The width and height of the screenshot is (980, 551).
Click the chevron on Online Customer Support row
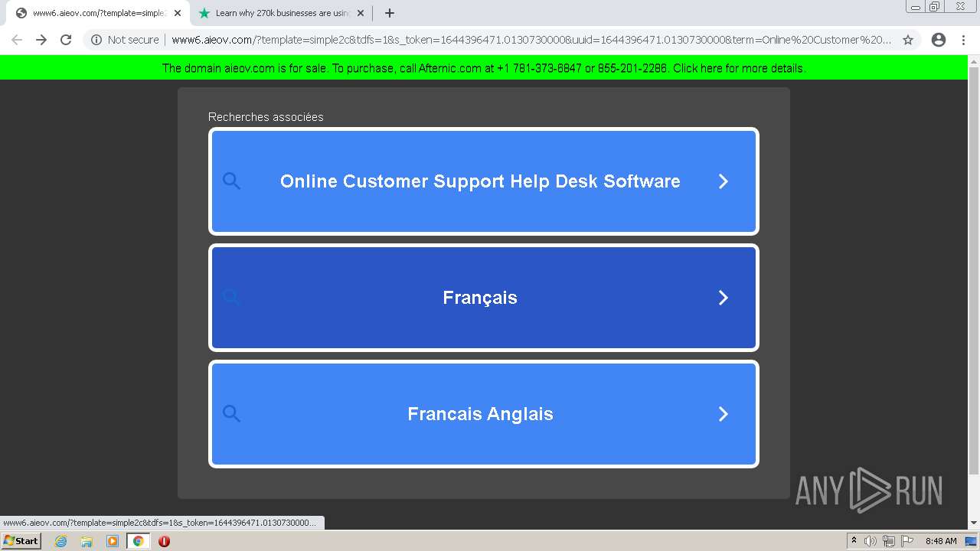723,181
